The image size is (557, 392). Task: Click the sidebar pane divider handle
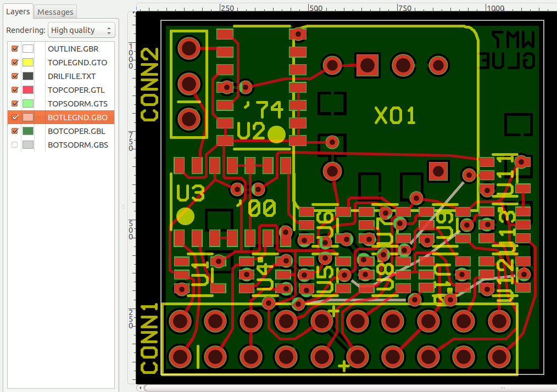tap(124, 206)
